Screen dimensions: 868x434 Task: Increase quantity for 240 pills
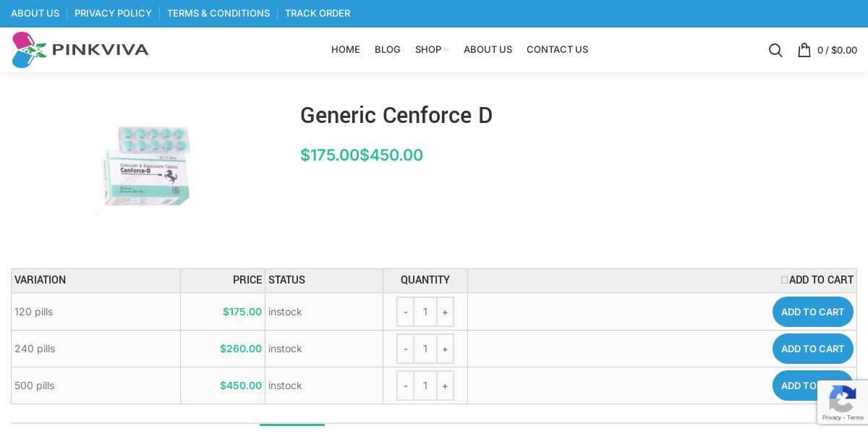pos(445,349)
